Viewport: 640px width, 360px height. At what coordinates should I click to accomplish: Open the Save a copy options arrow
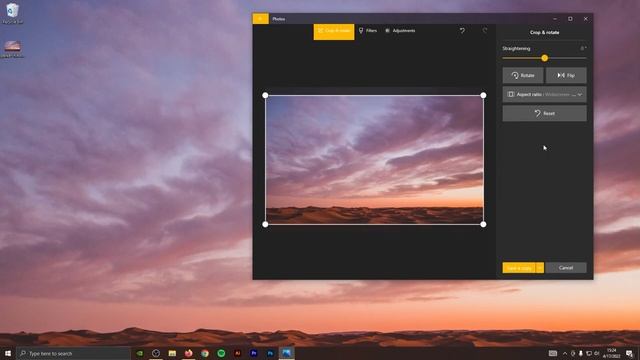pos(540,268)
